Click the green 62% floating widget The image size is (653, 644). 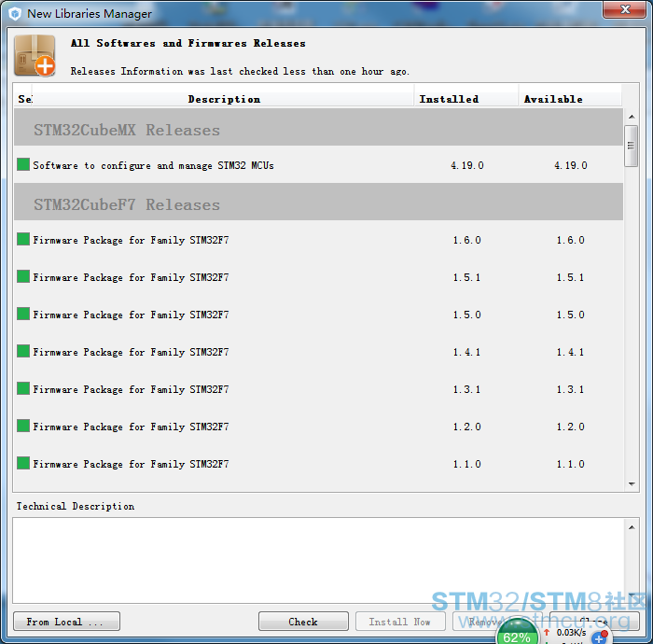(517, 633)
